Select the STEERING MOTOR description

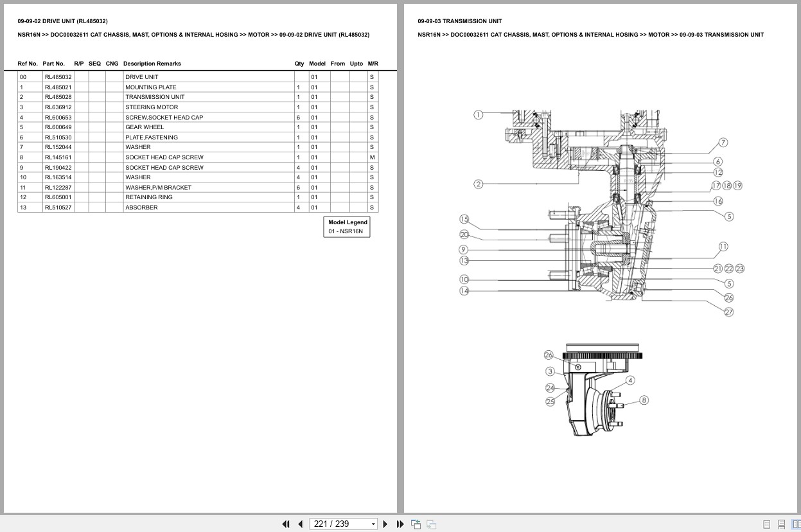coord(152,107)
